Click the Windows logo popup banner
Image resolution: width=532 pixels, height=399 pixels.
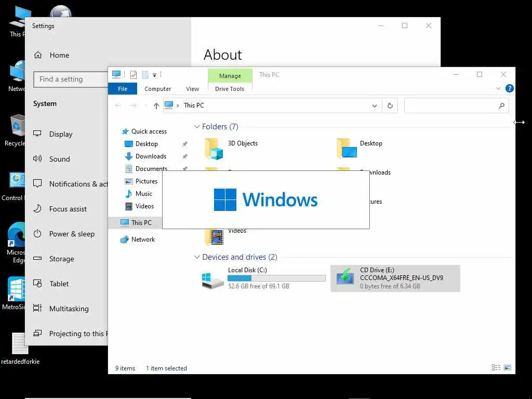click(266, 200)
